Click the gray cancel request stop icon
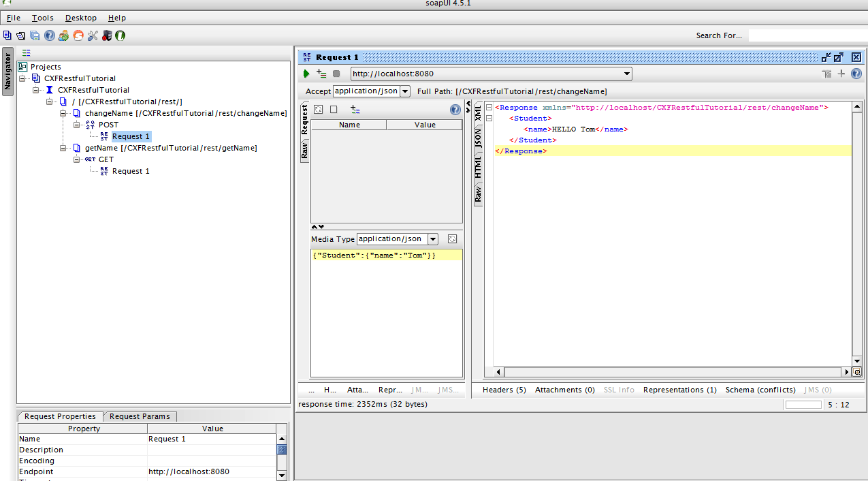Screen dimensions: 868x481 point(336,74)
